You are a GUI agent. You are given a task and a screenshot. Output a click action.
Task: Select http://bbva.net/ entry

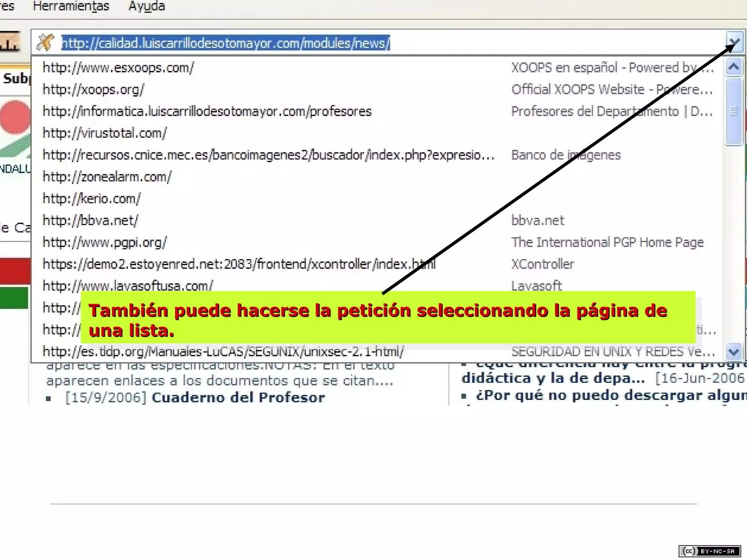[90, 221]
